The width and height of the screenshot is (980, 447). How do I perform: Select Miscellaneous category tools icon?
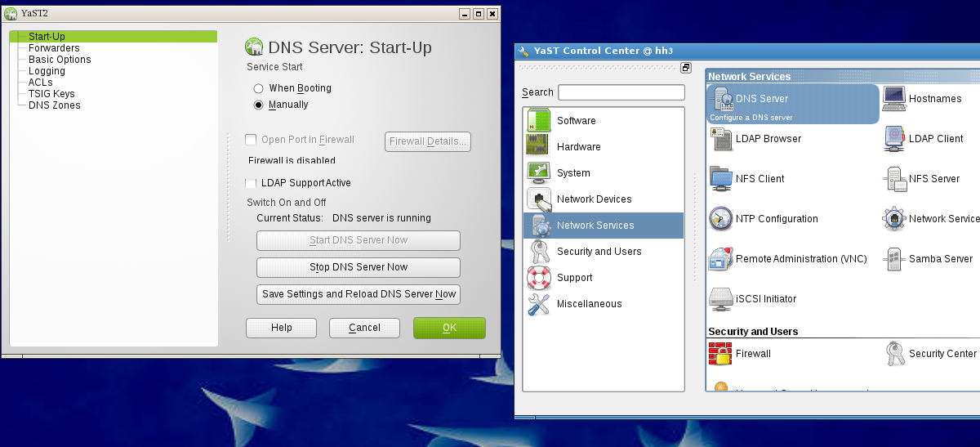coord(539,304)
